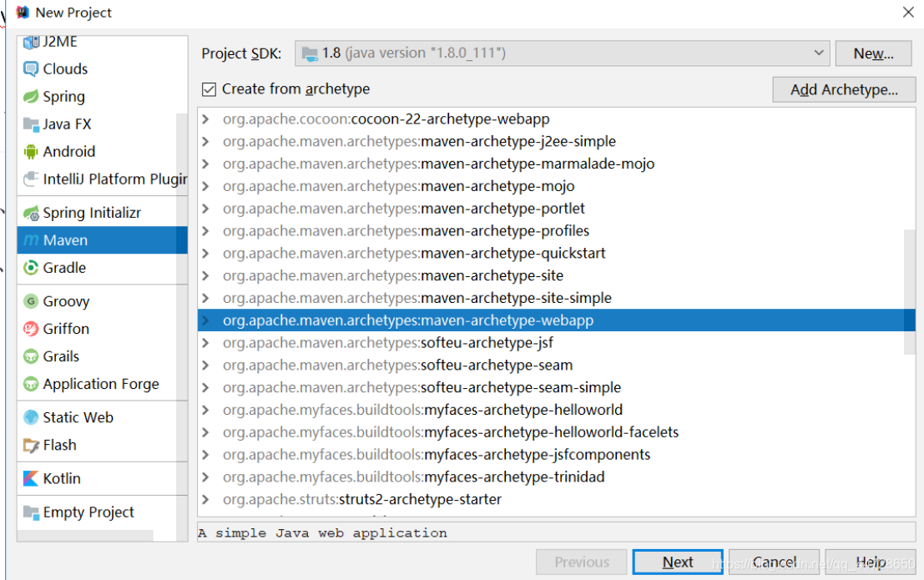Click the Android robot icon
This screenshot has height=580, width=924.
tap(31, 152)
